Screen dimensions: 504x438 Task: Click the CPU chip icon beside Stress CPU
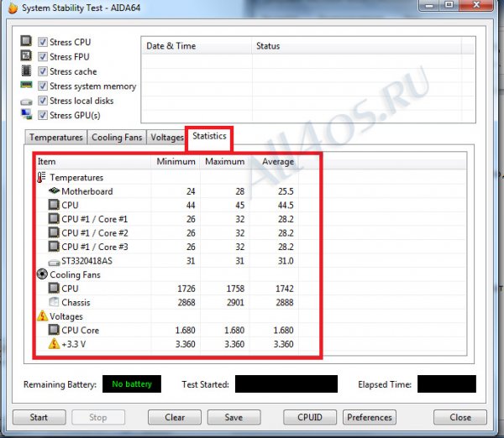point(26,41)
